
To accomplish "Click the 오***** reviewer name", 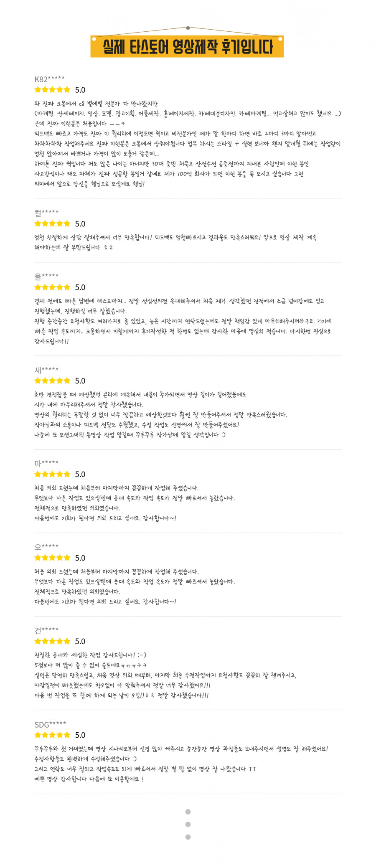I will 46,547.
